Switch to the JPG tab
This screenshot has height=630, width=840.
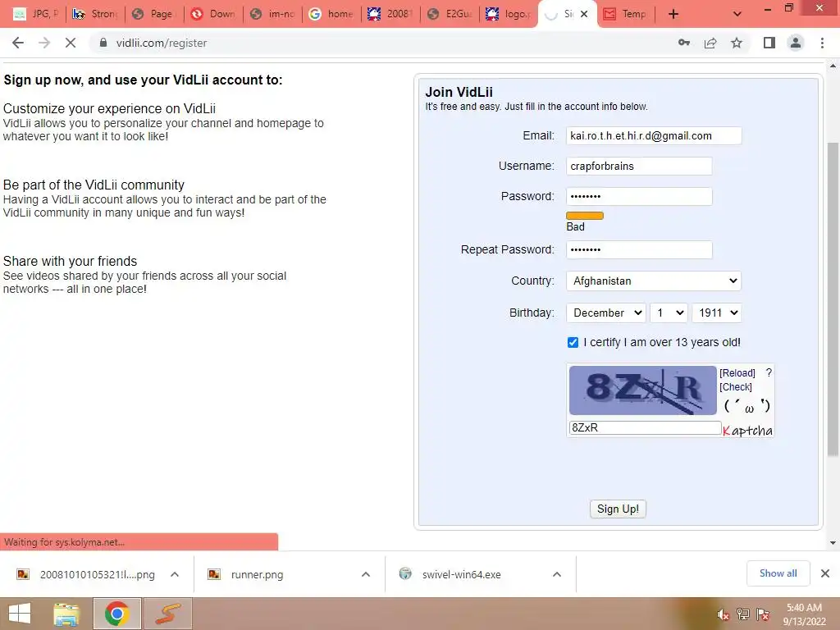(36, 14)
